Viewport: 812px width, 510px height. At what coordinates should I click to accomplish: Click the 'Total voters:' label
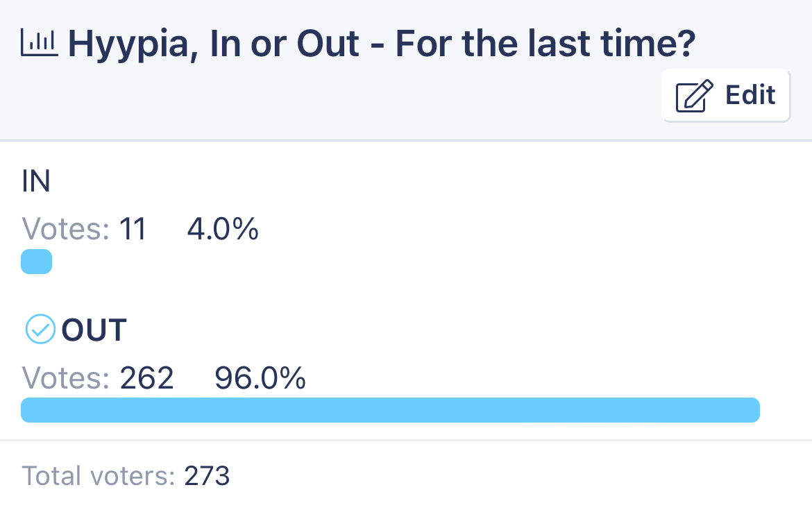click(x=99, y=476)
